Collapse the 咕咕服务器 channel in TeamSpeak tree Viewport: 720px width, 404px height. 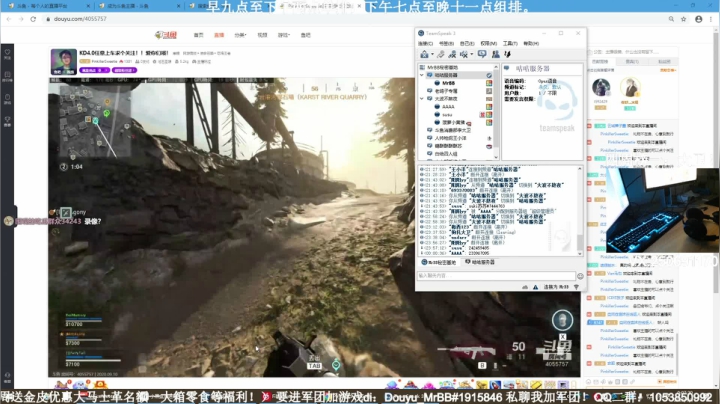422,75
